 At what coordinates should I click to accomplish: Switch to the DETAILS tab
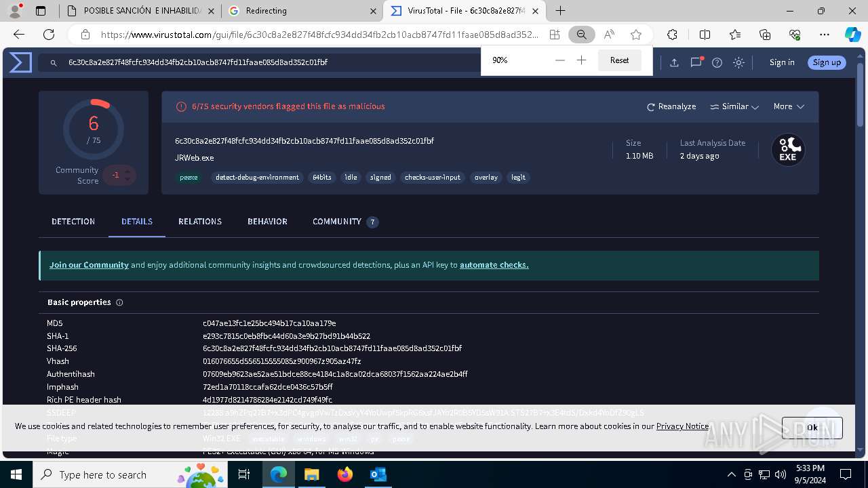click(137, 222)
